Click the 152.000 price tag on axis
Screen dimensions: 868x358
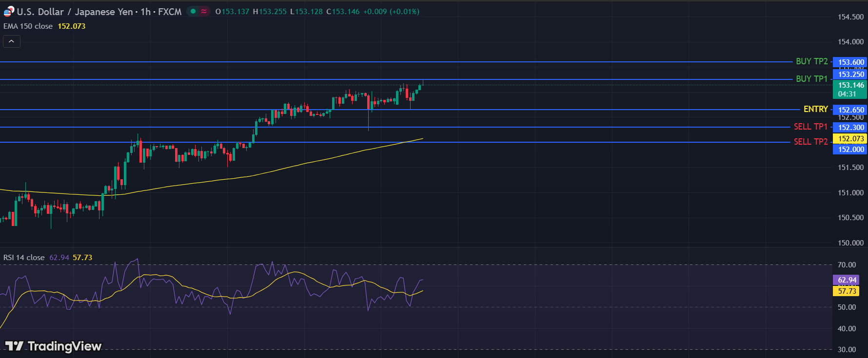851,150
